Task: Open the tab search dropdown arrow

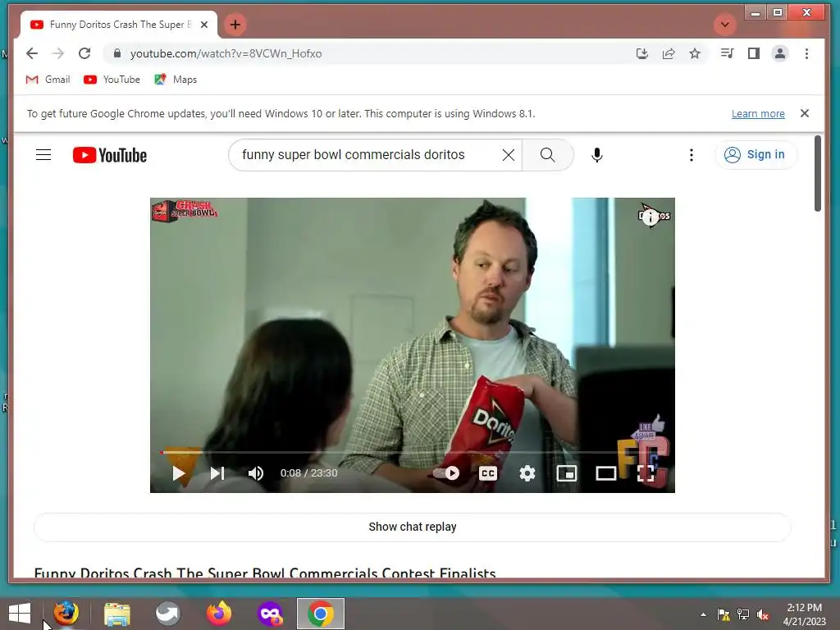Action: [x=725, y=25]
